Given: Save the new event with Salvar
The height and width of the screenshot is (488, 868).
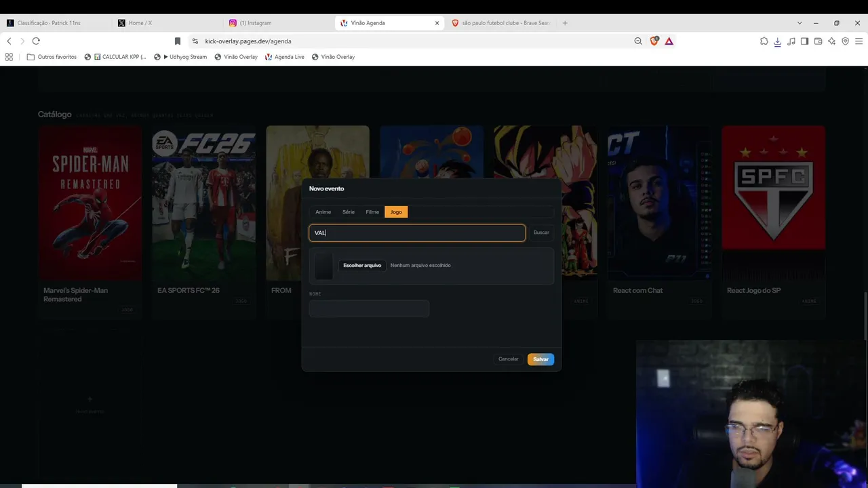Looking at the screenshot, I should click(540, 359).
